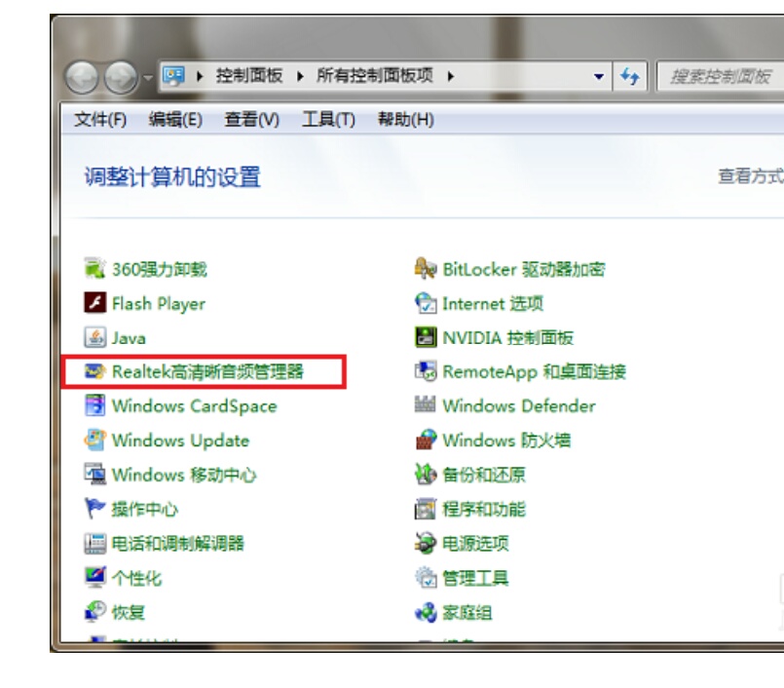The height and width of the screenshot is (688, 784).
Task: Open the Internet 选项 globe icon
Action: pyautogui.click(x=426, y=303)
